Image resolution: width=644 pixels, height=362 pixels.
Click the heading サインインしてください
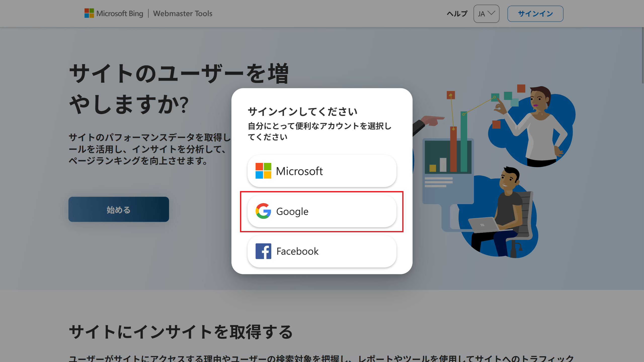point(303,112)
